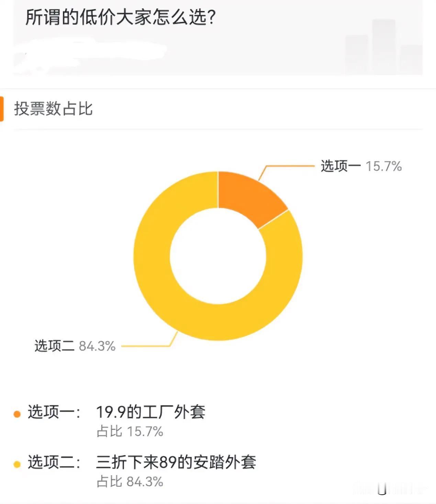Click the 选项一: legend label
This screenshot has width=436, height=504.
tap(54, 412)
